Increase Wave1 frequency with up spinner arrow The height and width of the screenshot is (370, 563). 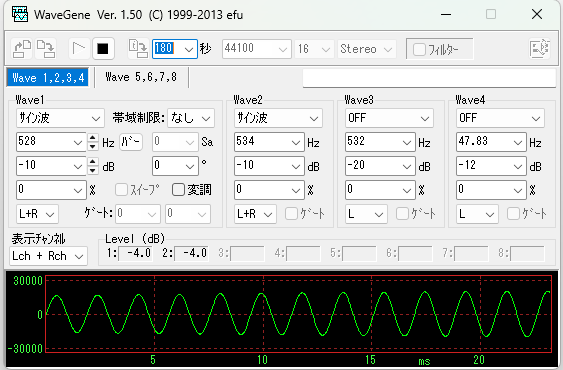pyautogui.click(x=93, y=138)
